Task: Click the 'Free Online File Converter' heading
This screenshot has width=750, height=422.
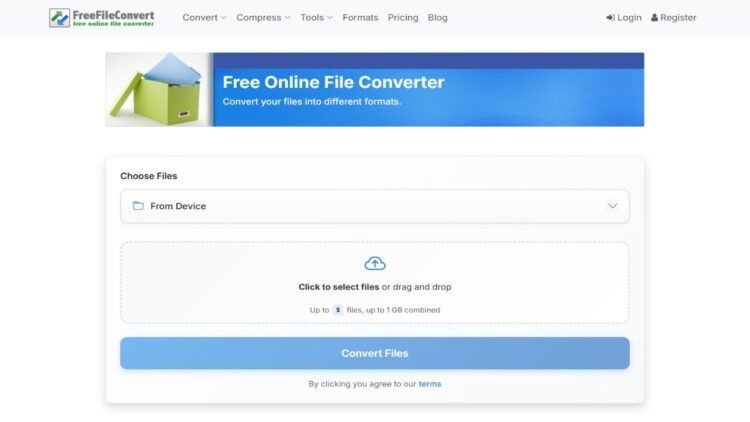Action: click(x=333, y=82)
